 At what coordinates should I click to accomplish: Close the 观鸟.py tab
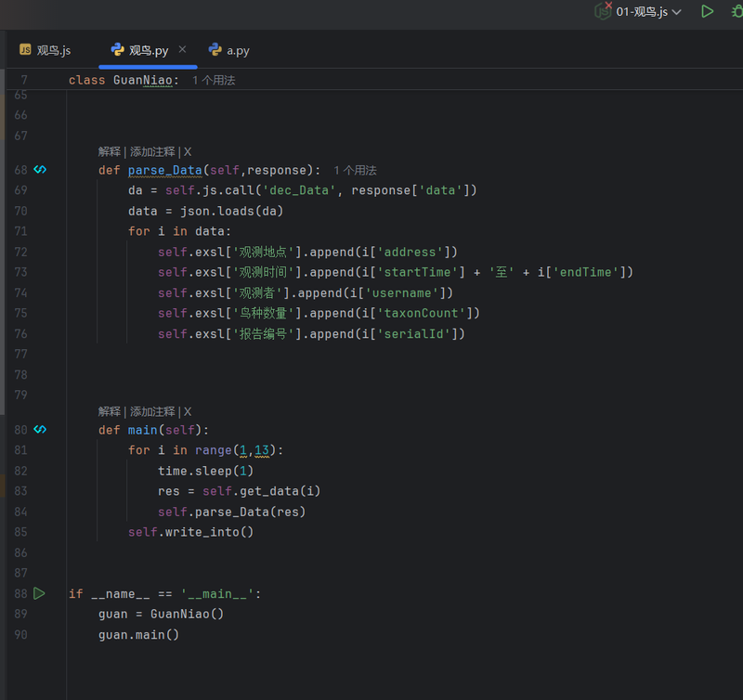(x=182, y=49)
